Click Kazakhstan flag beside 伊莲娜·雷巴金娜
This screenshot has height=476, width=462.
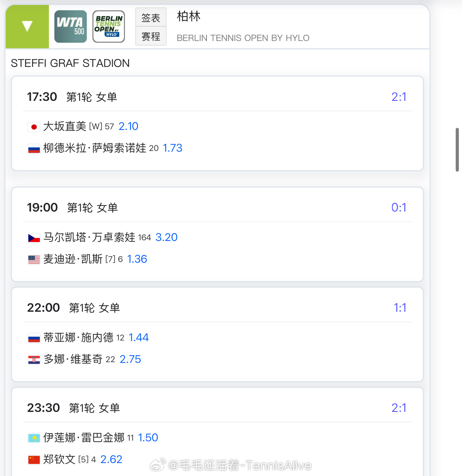34,438
